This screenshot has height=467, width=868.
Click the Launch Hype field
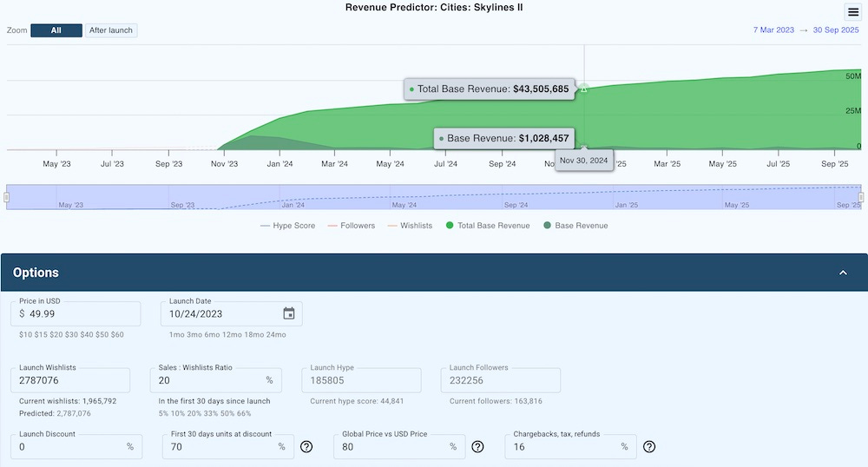pos(361,380)
